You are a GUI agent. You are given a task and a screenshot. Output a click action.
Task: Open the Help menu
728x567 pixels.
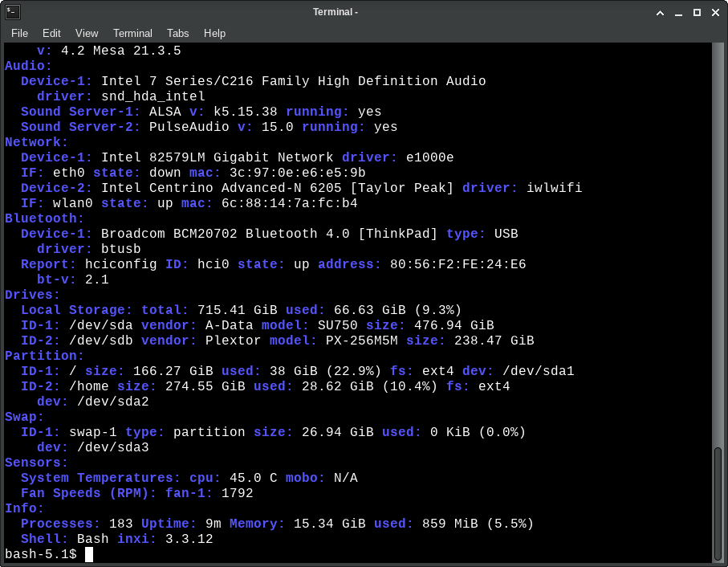coord(214,33)
